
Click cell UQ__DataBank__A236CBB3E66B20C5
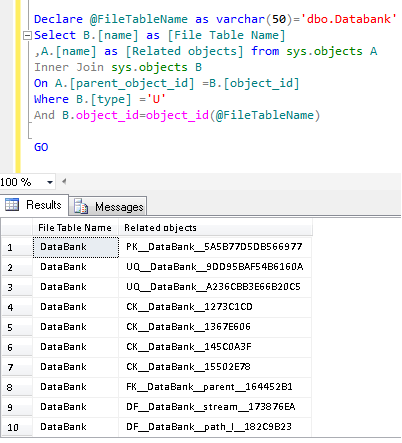(x=215, y=287)
